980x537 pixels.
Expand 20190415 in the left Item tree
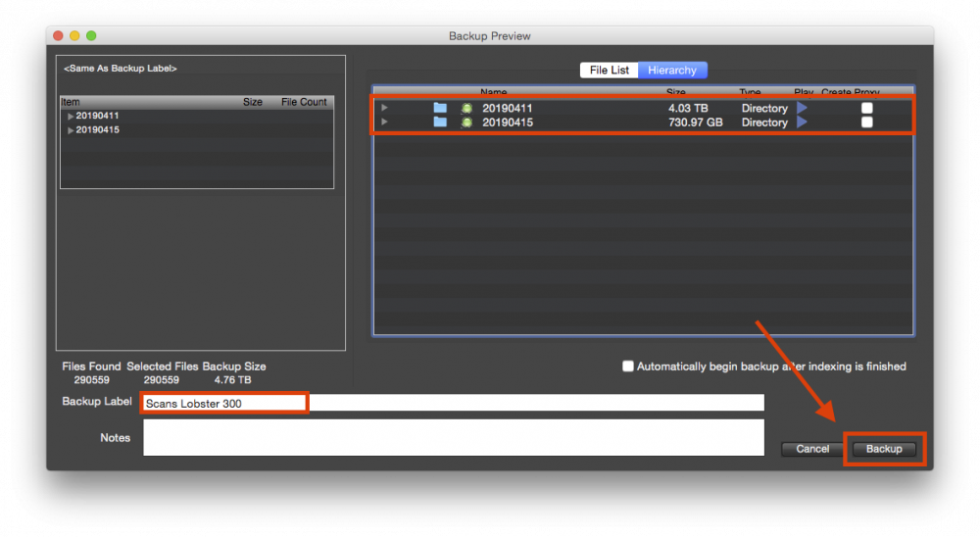click(x=71, y=130)
